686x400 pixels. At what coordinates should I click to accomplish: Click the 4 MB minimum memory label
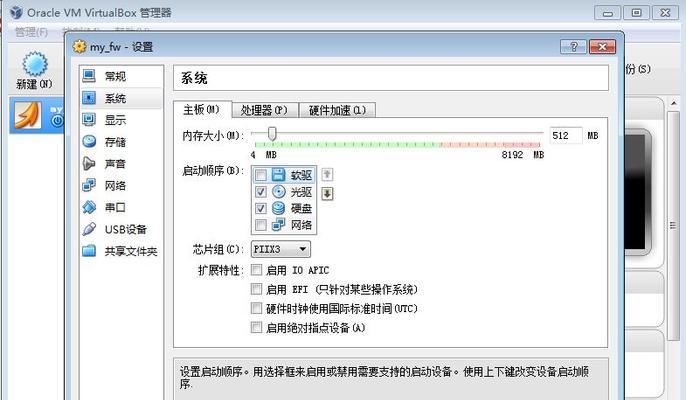pyautogui.click(x=263, y=154)
